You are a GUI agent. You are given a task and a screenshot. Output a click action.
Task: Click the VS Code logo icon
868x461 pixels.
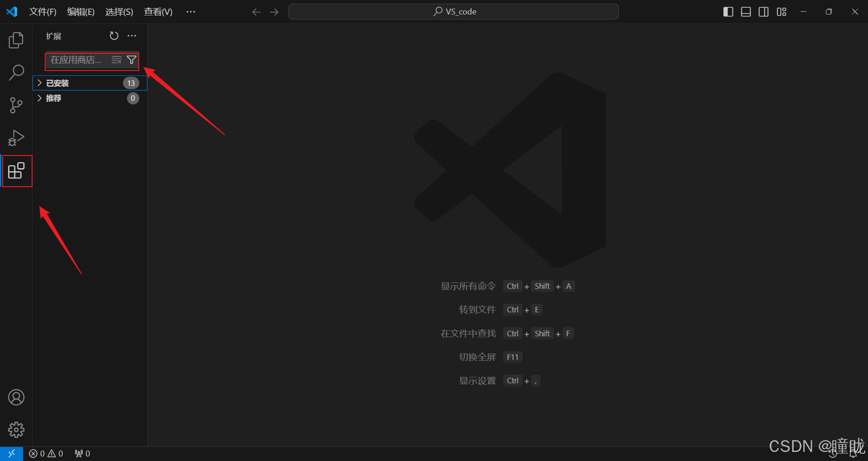[12, 12]
